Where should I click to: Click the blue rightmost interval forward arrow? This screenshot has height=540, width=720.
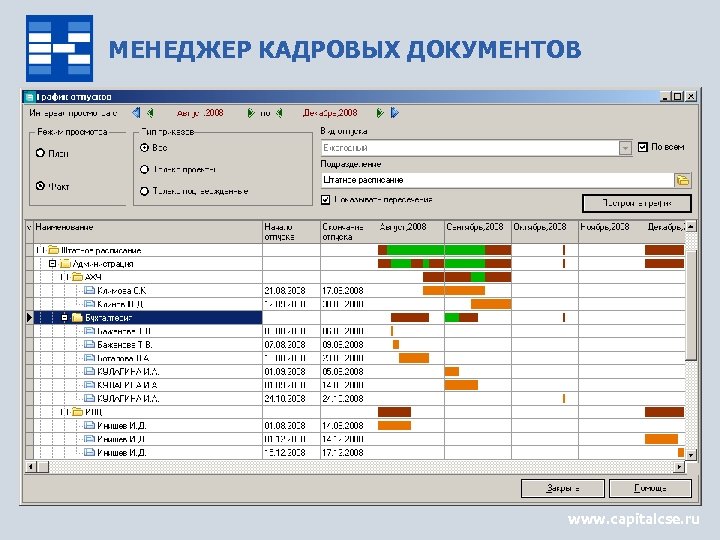click(395, 112)
